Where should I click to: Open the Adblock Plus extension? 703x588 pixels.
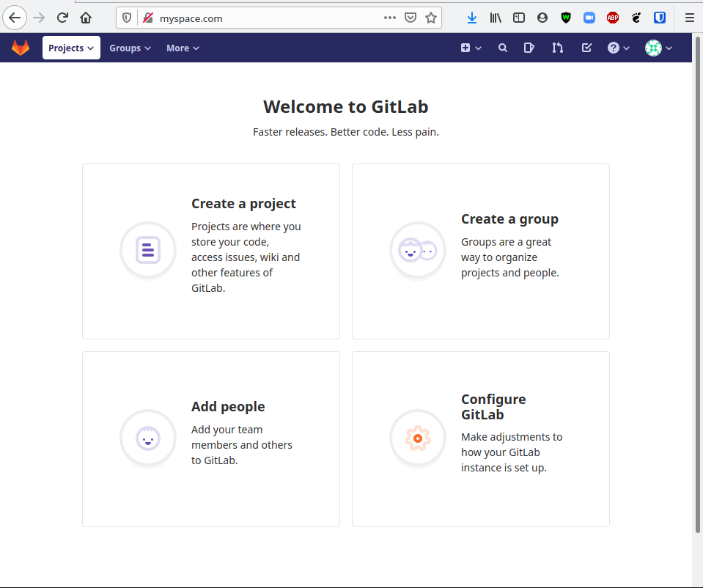coord(613,18)
